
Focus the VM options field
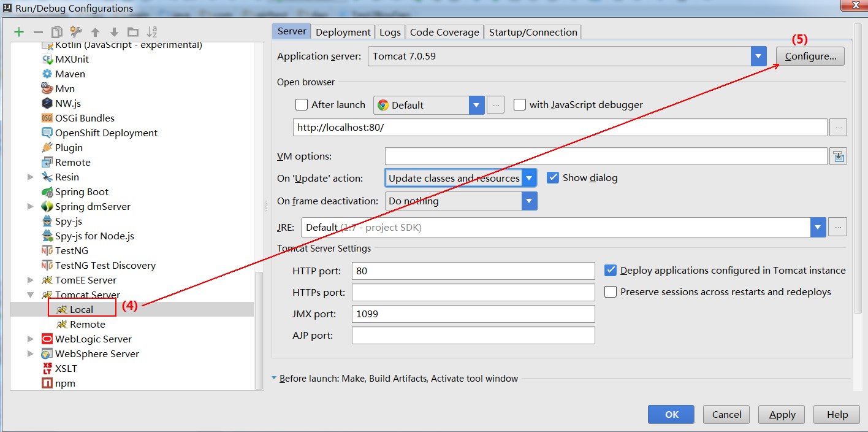pyautogui.click(x=606, y=156)
